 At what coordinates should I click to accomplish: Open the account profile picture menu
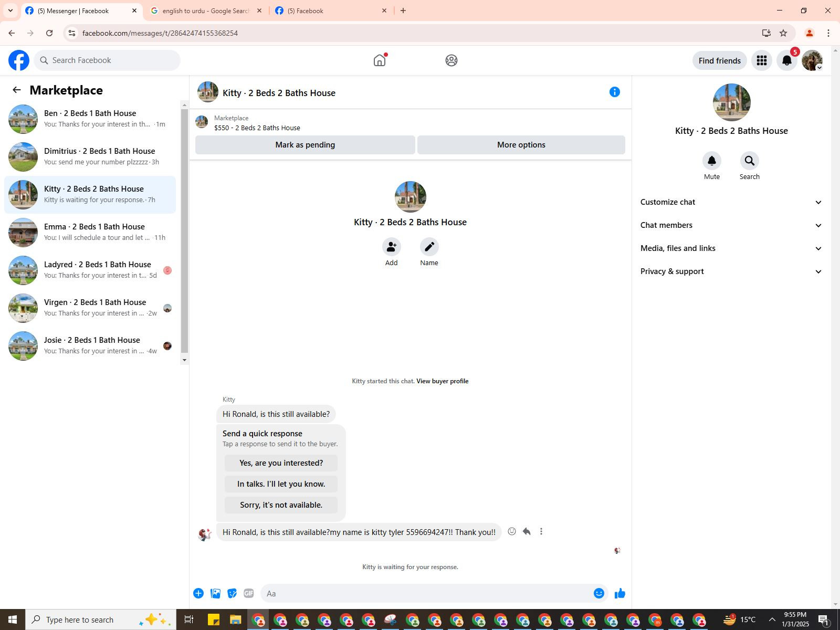(x=812, y=60)
